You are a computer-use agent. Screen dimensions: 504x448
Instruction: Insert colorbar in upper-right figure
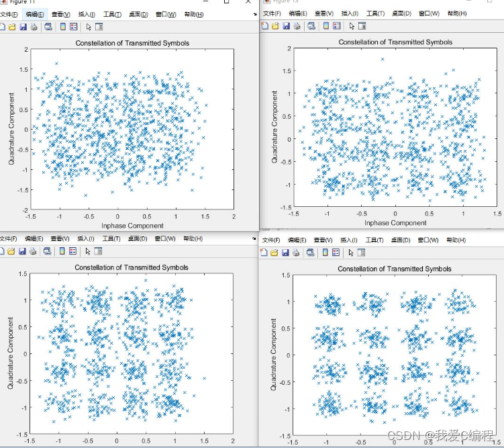point(326,26)
